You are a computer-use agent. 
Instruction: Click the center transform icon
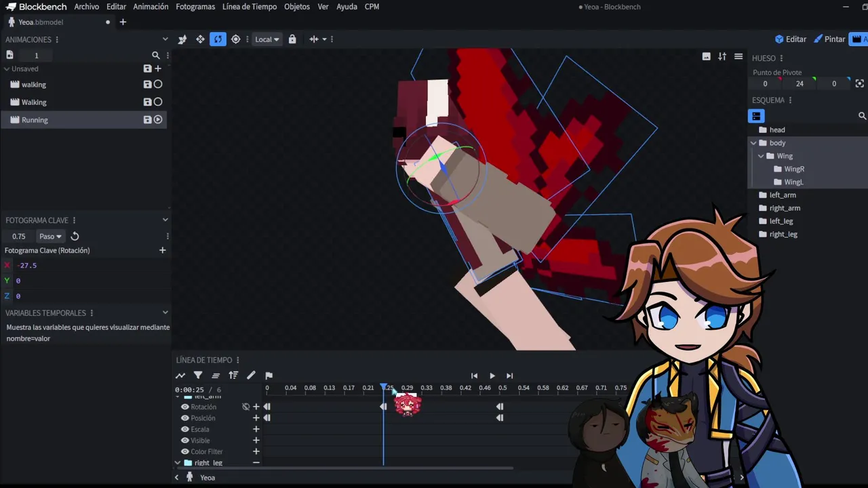click(x=314, y=39)
